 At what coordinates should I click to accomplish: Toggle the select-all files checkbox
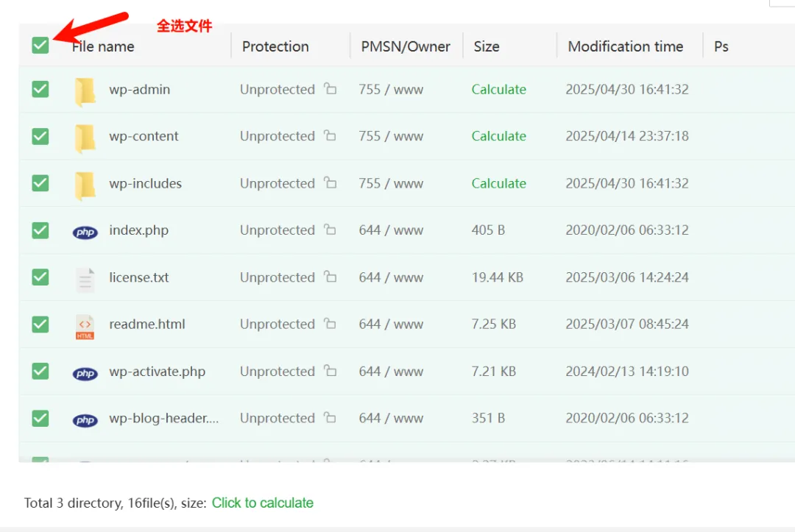40,45
